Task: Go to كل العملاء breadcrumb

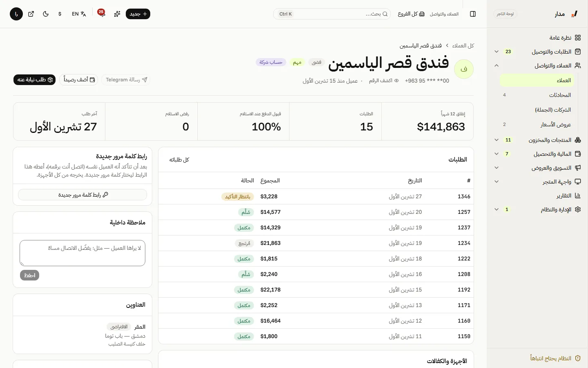Action: click(x=463, y=45)
